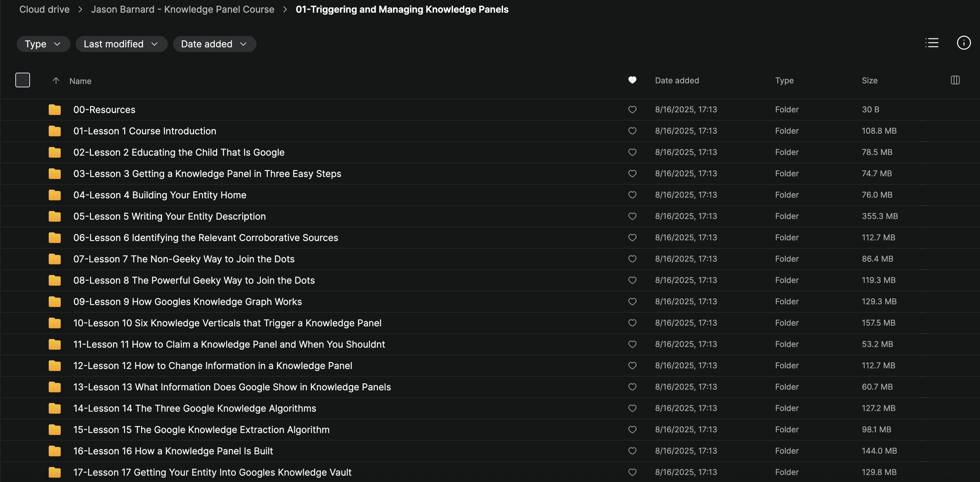Open the 00-Resources folder icon
This screenshot has height=482, width=980.
[55, 110]
